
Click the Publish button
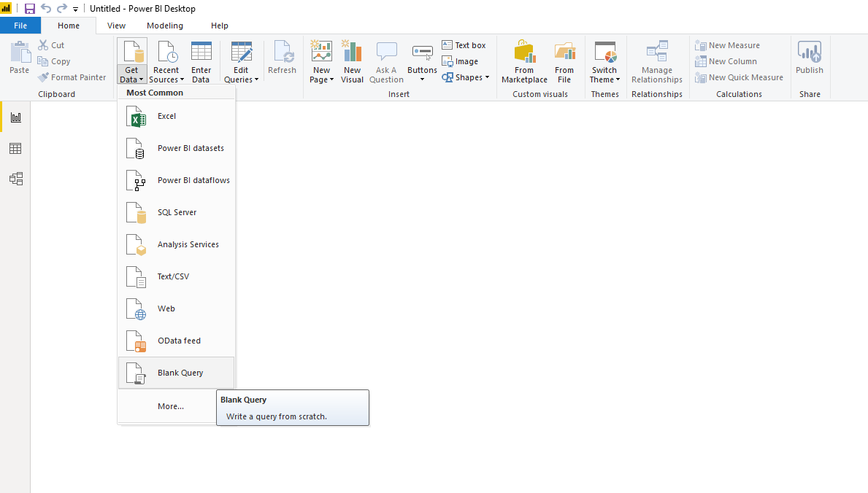[x=810, y=58]
